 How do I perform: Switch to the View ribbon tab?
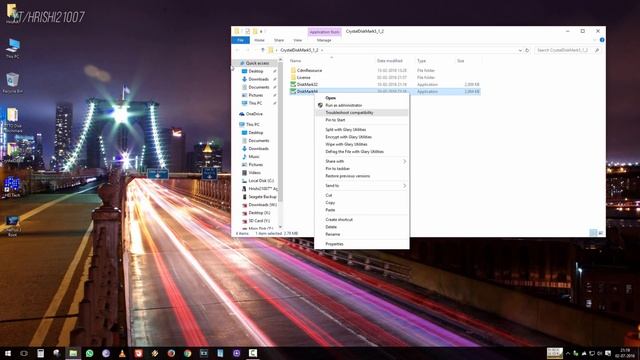pos(298,40)
